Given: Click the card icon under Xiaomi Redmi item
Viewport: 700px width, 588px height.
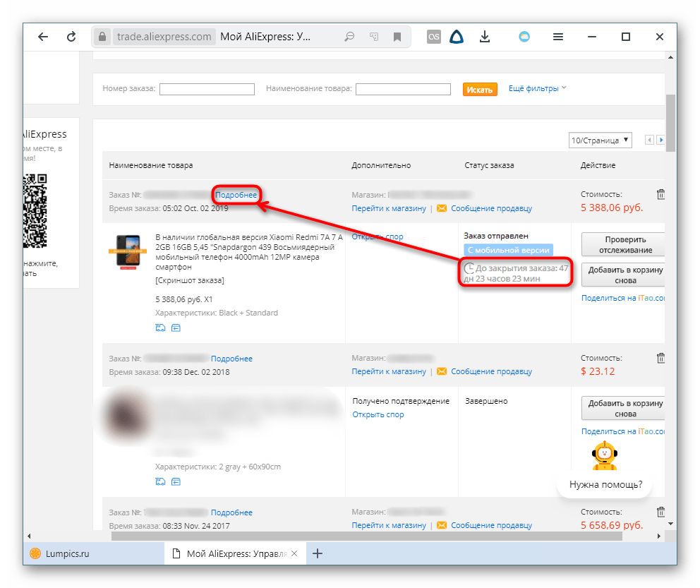Looking at the screenshot, I should click(x=176, y=328).
